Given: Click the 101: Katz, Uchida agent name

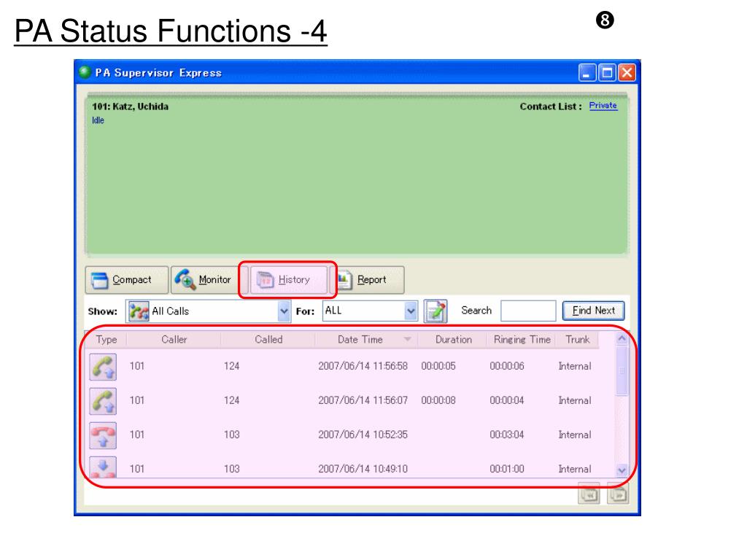Looking at the screenshot, I should (130, 106).
